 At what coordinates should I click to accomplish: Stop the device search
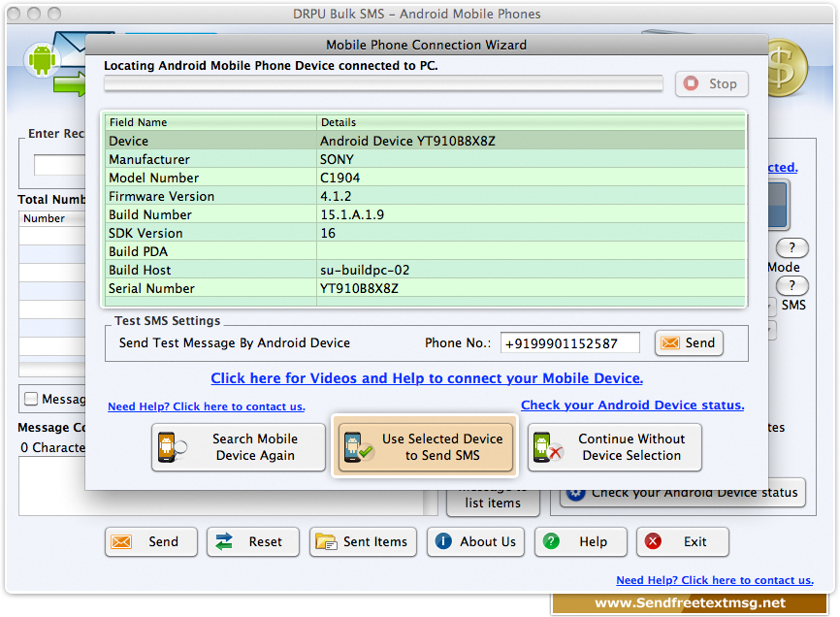[x=711, y=84]
